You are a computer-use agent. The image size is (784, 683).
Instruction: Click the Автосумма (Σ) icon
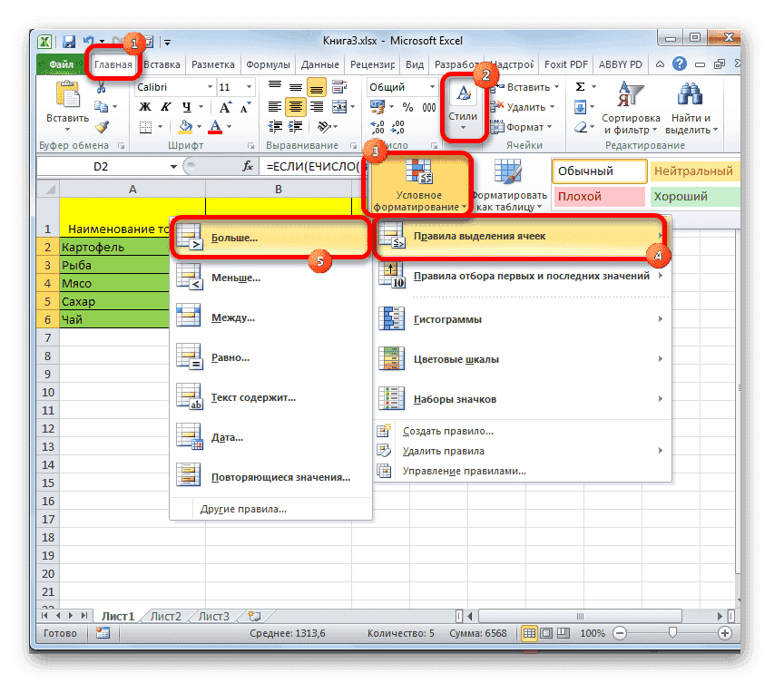pyautogui.click(x=581, y=86)
